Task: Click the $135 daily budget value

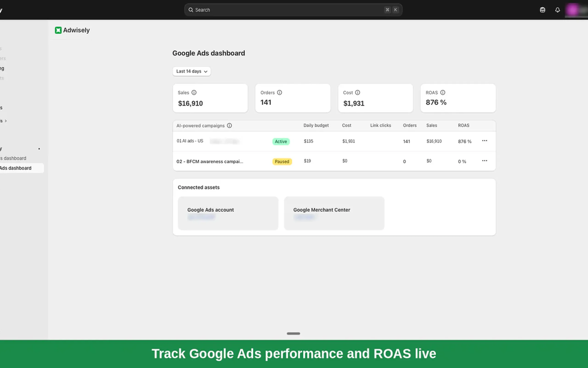Action: pyautogui.click(x=308, y=141)
